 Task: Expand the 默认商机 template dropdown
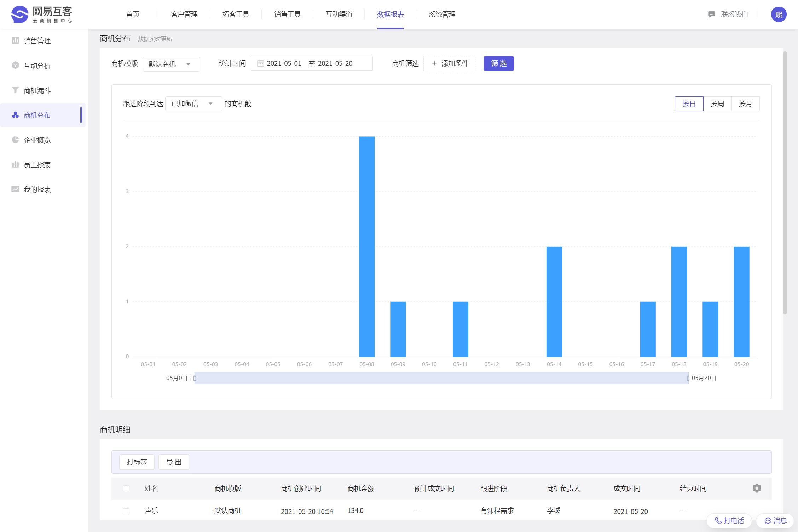(x=171, y=64)
